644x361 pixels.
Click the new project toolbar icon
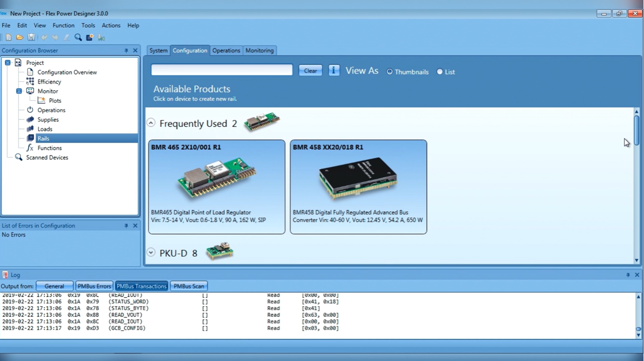pyautogui.click(x=9, y=37)
